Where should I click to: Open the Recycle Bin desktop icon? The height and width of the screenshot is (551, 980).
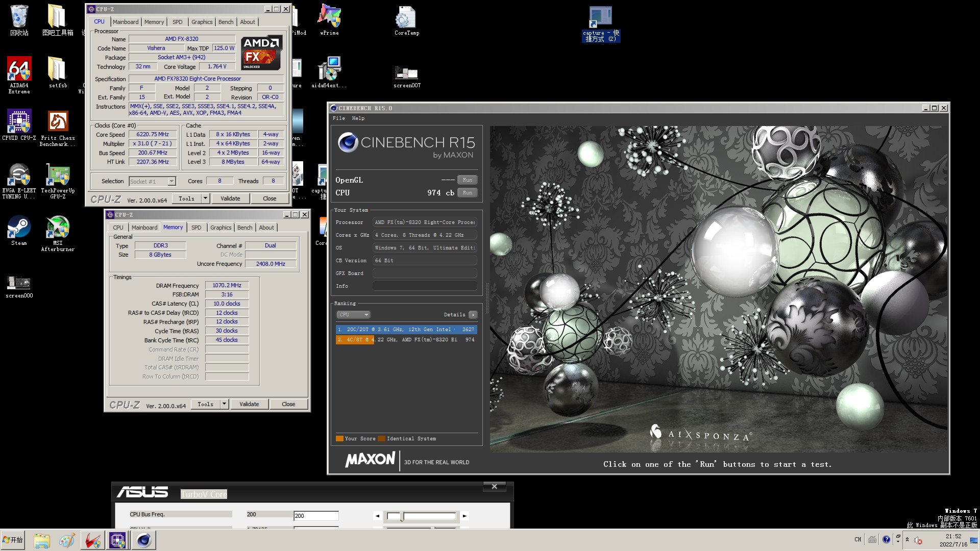(x=19, y=20)
